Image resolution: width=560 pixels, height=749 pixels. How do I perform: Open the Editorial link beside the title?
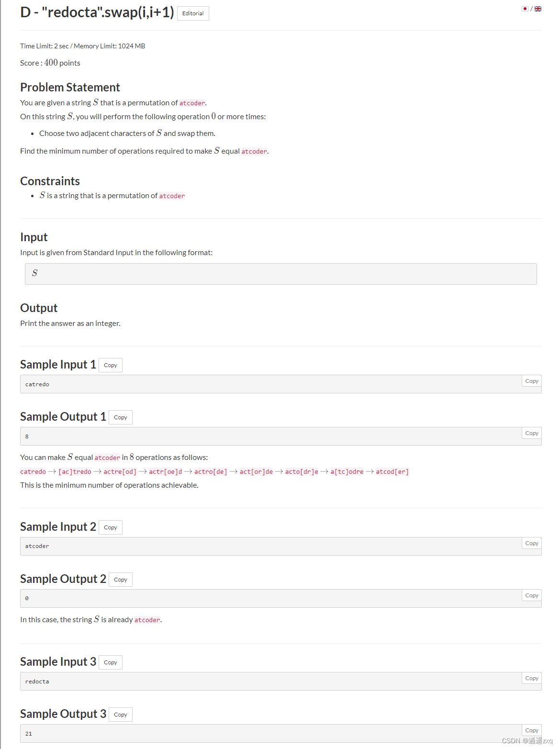click(x=193, y=13)
